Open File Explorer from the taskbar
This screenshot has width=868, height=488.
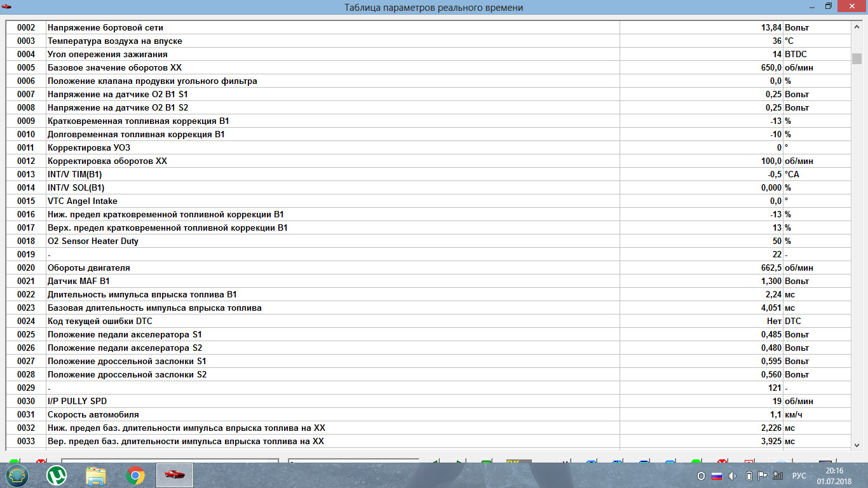pos(96,475)
